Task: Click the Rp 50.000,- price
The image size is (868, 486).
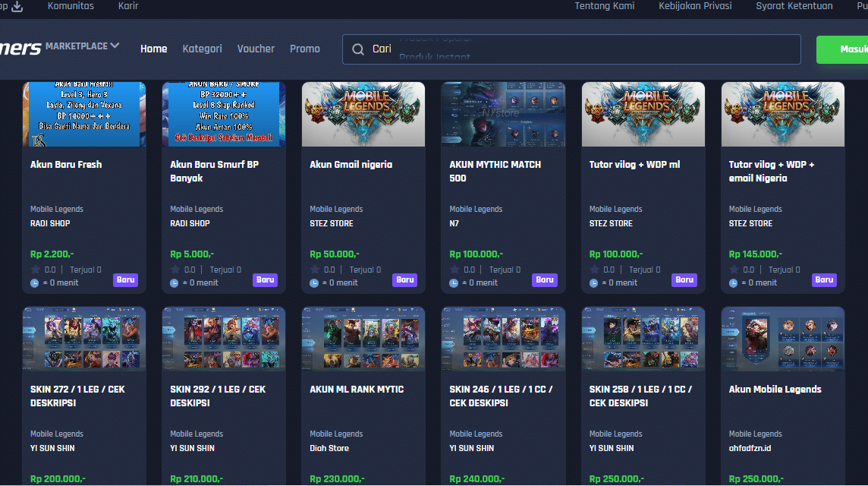Action: (x=335, y=254)
